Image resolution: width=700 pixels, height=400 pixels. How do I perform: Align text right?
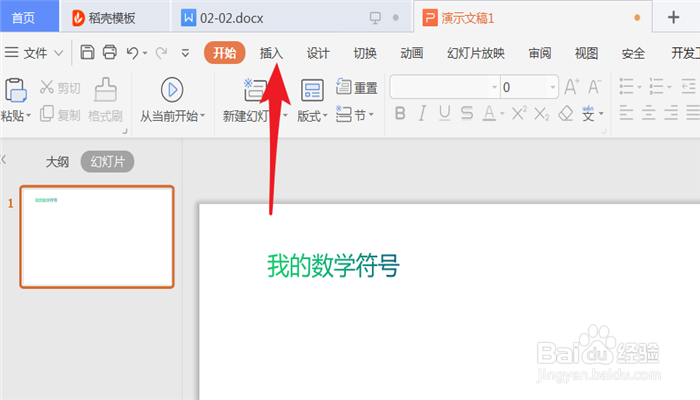tap(671, 113)
